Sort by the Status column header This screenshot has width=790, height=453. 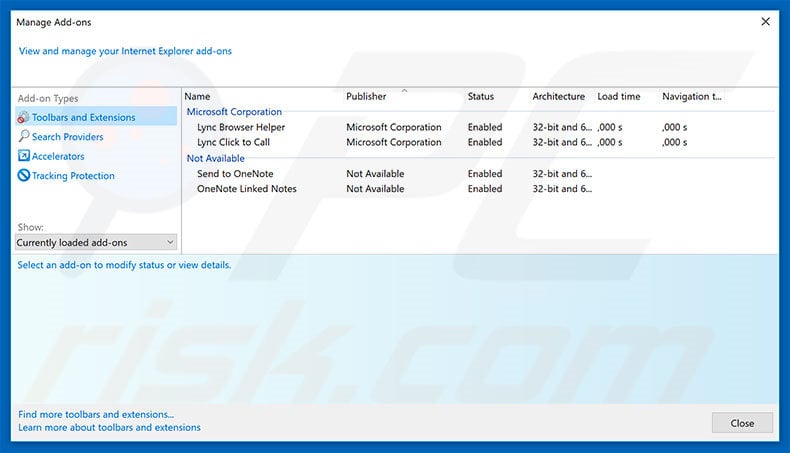481,96
